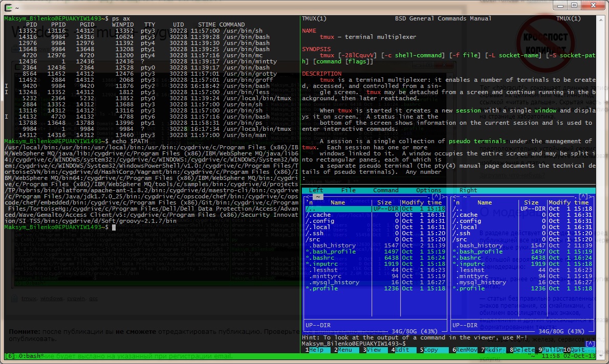Open the Command menu in Midnight Commander
609x364 pixels.
386,190
